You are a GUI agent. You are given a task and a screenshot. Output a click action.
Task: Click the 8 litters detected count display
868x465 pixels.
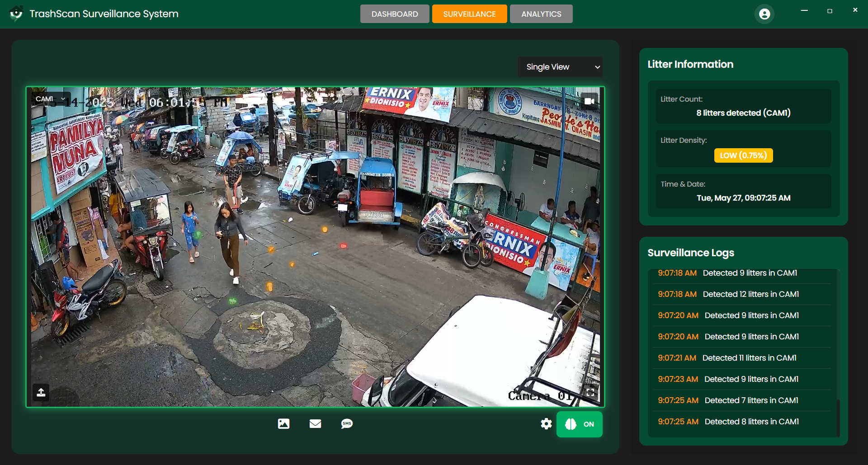743,113
